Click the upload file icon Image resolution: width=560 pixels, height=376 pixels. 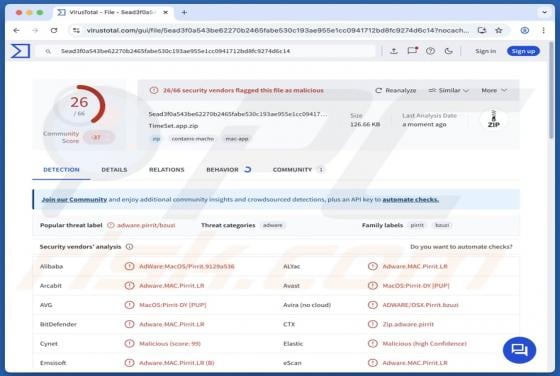[x=394, y=51]
